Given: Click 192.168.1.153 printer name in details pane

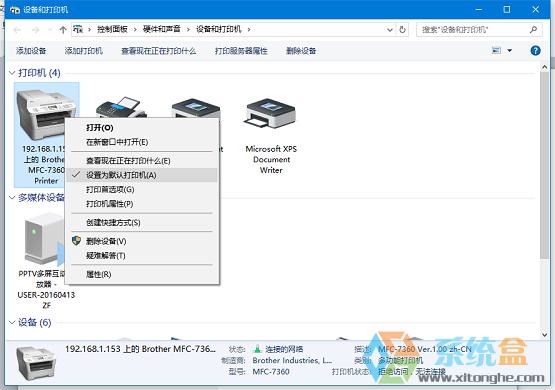Looking at the screenshot, I should pos(140,349).
